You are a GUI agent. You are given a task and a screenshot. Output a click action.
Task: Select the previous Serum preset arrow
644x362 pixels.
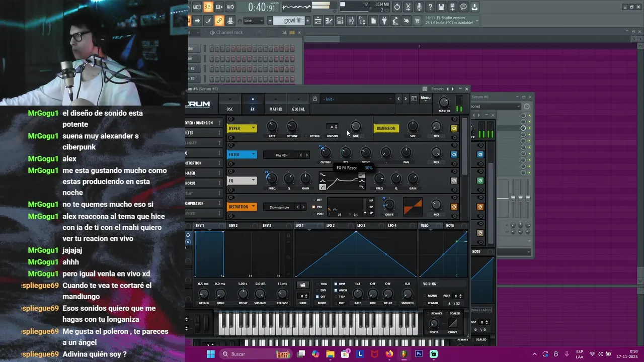[398, 99]
